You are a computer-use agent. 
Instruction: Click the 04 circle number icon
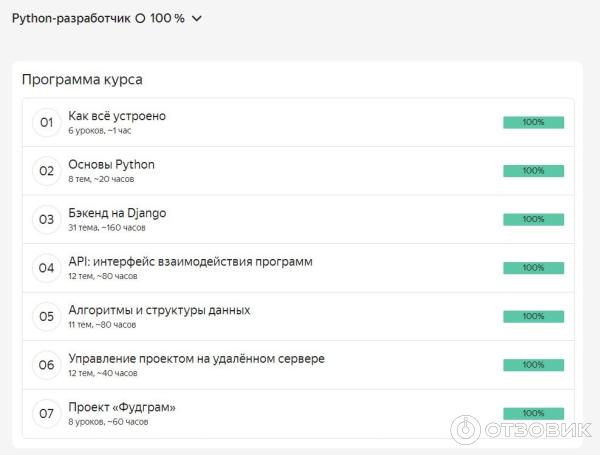[x=46, y=268]
